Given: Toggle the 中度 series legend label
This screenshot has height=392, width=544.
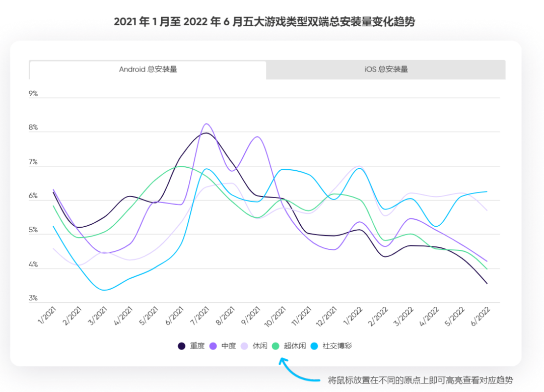Looking at the screenshot, I should coord(229,346).
